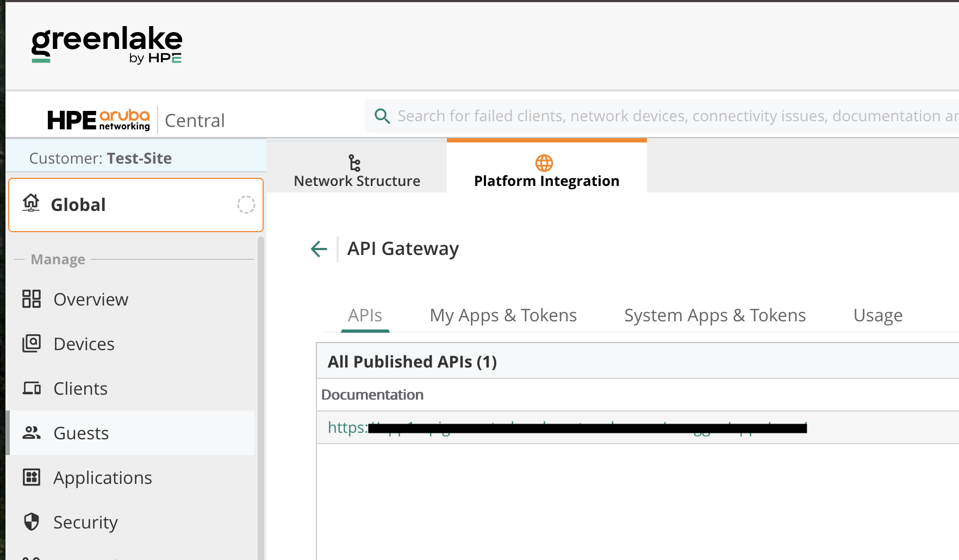The width and height of the screenshot is (959, 560).
Task: Click the Global home icon
Action: [x=31, y=203]
